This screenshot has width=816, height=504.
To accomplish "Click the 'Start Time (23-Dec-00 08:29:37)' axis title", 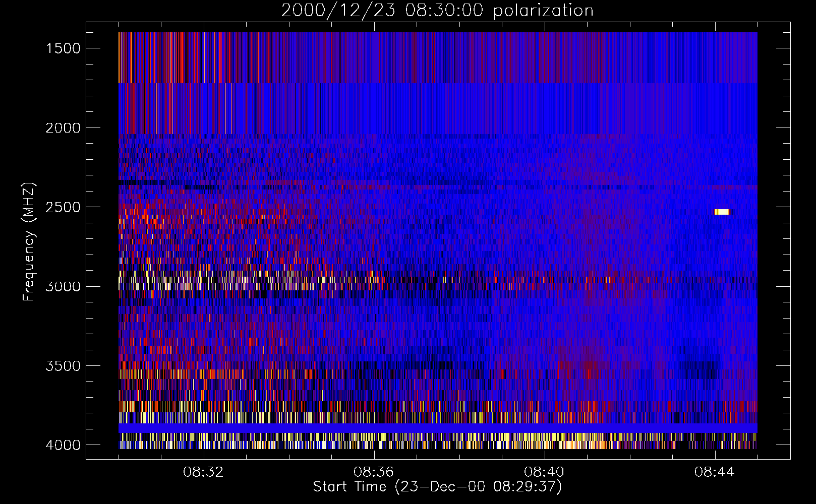I will 437,487.
